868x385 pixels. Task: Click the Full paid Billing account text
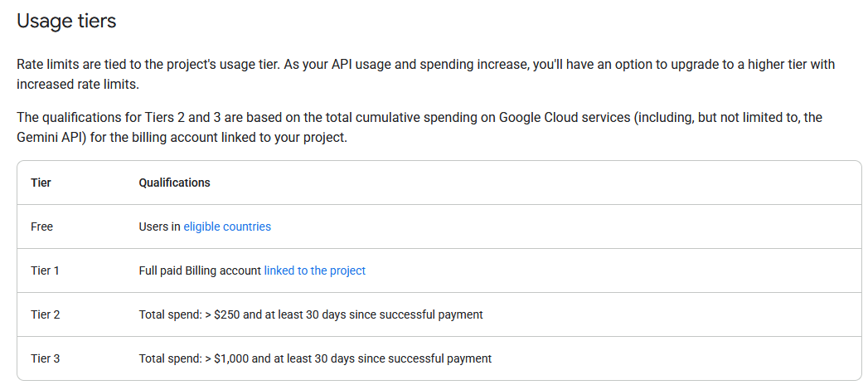coord(200,270)
